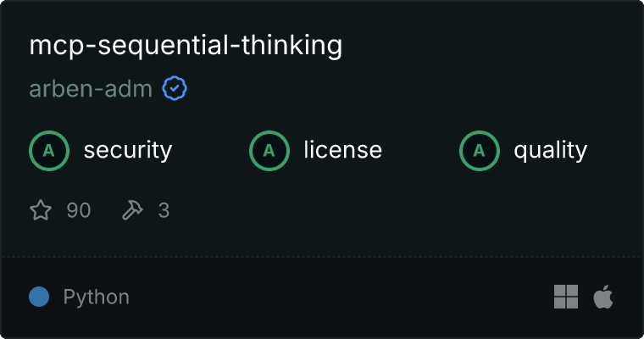The height and width of the screenshot is (339, 644).
Task: Click the quality grade A badge
Action: (x=480, y=151)
